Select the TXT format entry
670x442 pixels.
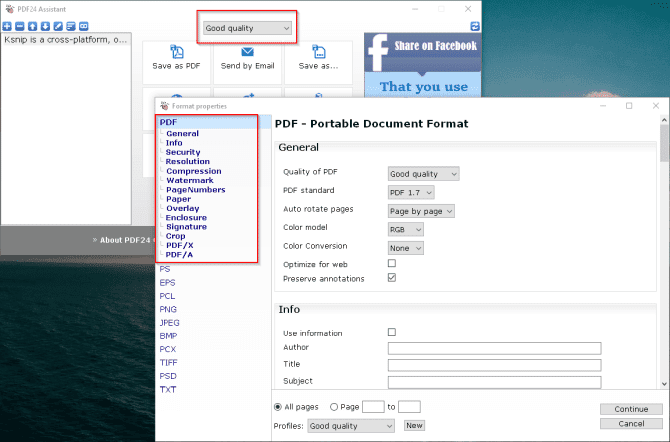tap(168, 389)
